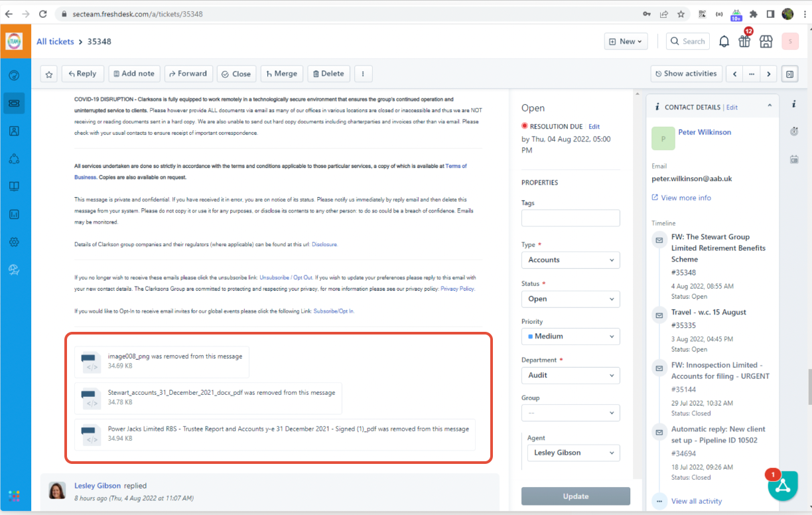Toggle the side panel layout icon
The image size is (812, 515).
[789, 74]
